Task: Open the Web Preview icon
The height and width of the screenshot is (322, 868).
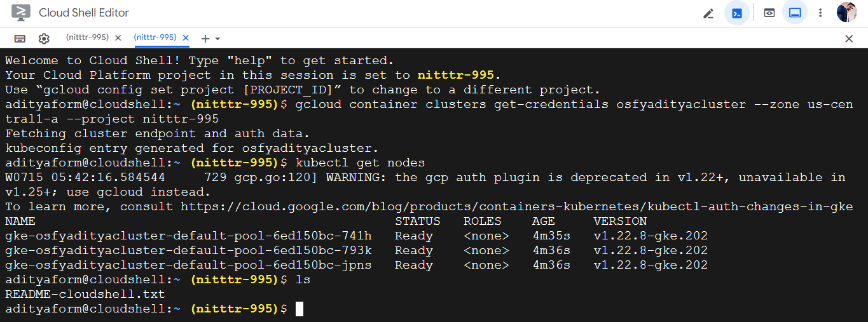Action: tap(769, 13)
